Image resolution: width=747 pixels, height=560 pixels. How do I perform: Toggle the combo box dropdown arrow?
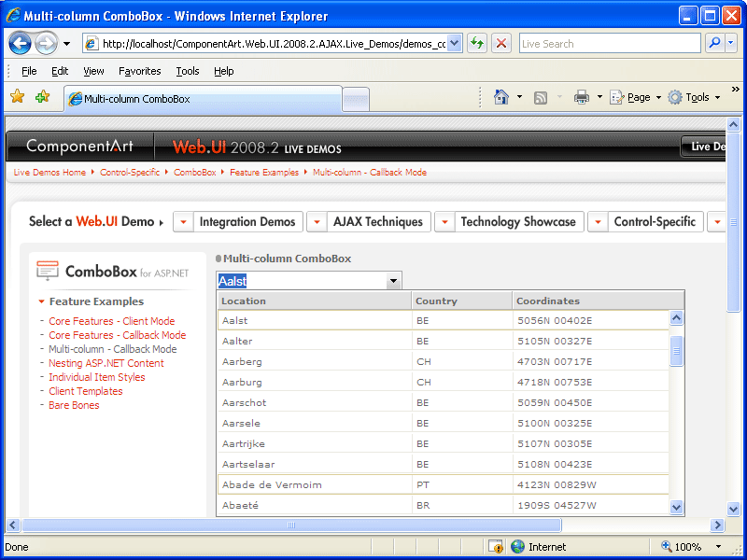coord(393,281)
